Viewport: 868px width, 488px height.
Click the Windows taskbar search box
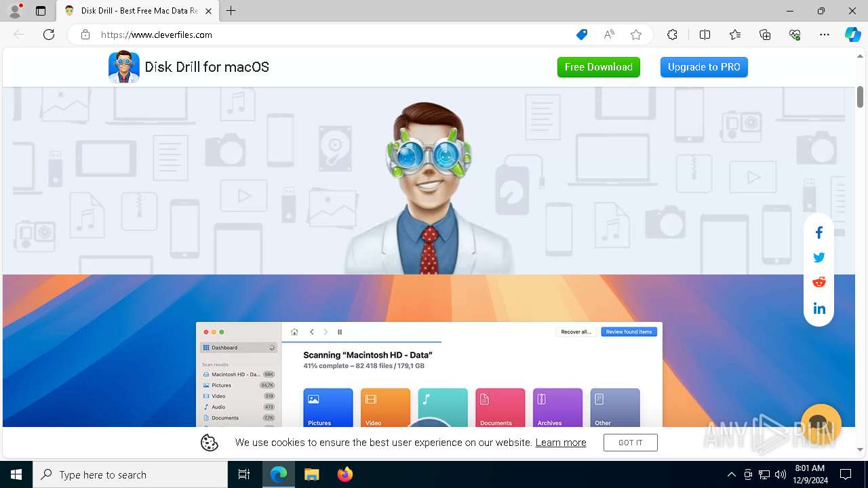[130, 474]
